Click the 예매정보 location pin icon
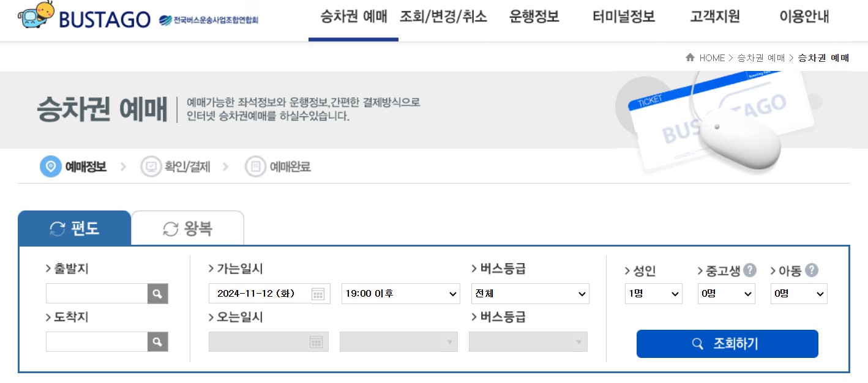This screenshot has height=383, width=868. click(51, 166)
